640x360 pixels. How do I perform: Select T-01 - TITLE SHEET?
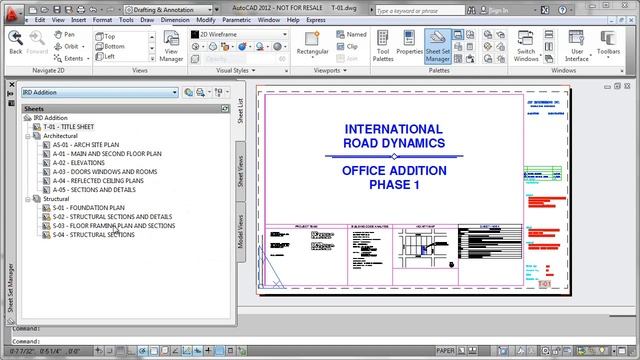69,127
